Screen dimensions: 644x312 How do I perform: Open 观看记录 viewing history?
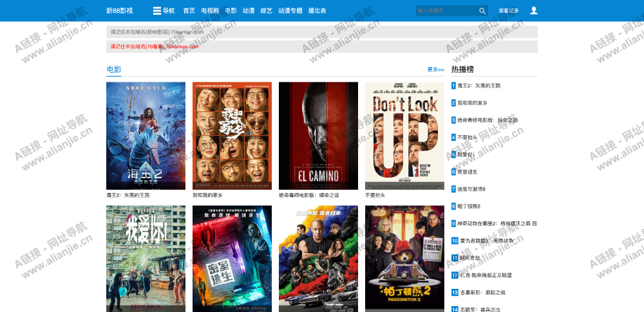pyautogui.click(x=509, y=11)
